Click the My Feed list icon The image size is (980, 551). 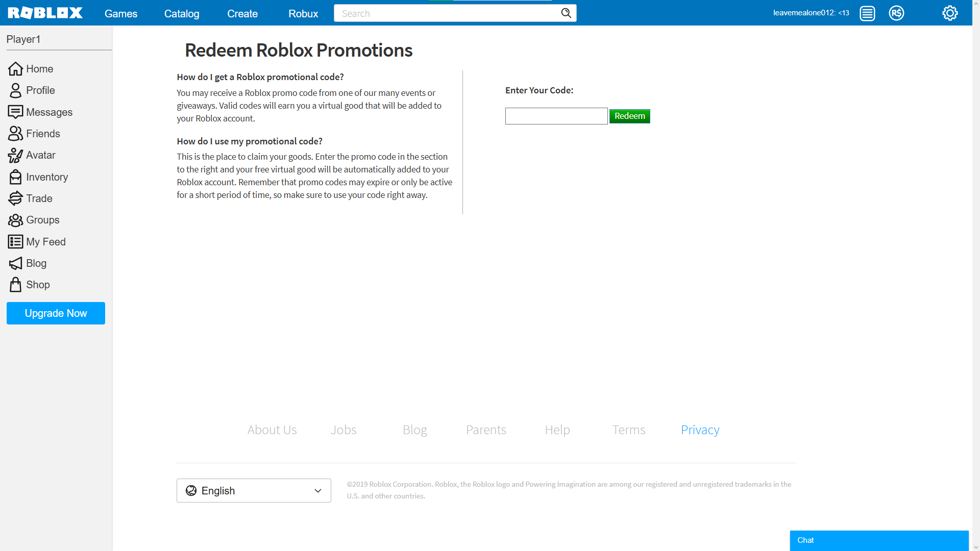pos(15,242)
